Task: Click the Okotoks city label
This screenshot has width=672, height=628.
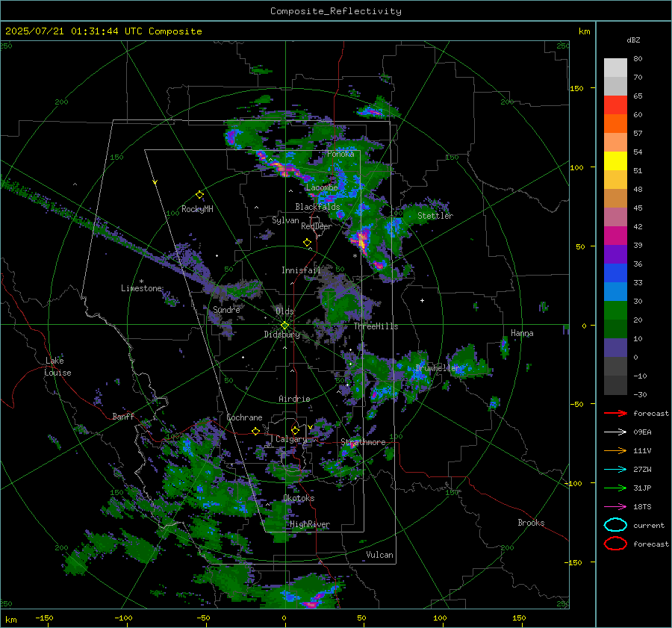Action: pos(299,498)
